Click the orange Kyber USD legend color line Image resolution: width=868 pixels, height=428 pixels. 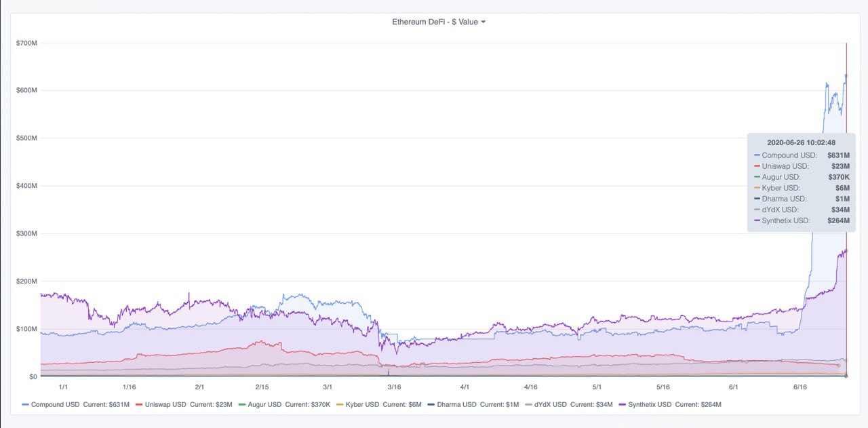point(340,405)
